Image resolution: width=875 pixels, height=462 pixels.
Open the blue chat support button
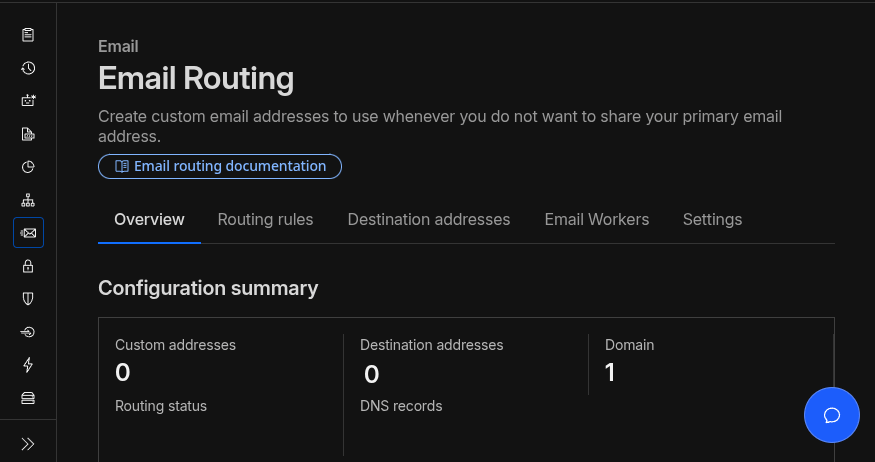831,415
